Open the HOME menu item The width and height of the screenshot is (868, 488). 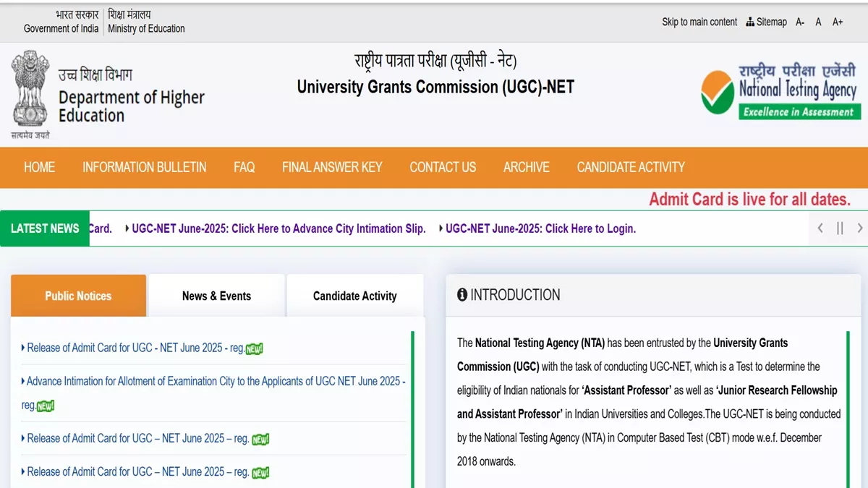pyautogui.click(x=39, y=167)
